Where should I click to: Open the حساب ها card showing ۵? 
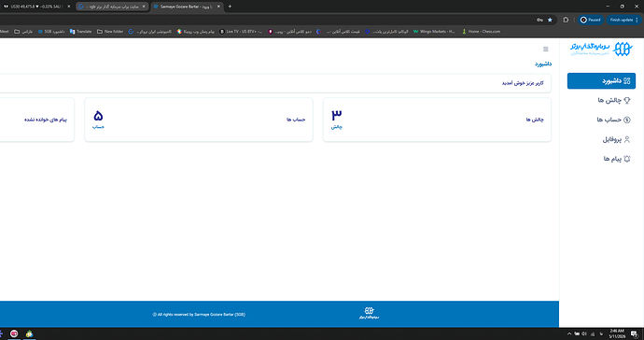(199, 120)
